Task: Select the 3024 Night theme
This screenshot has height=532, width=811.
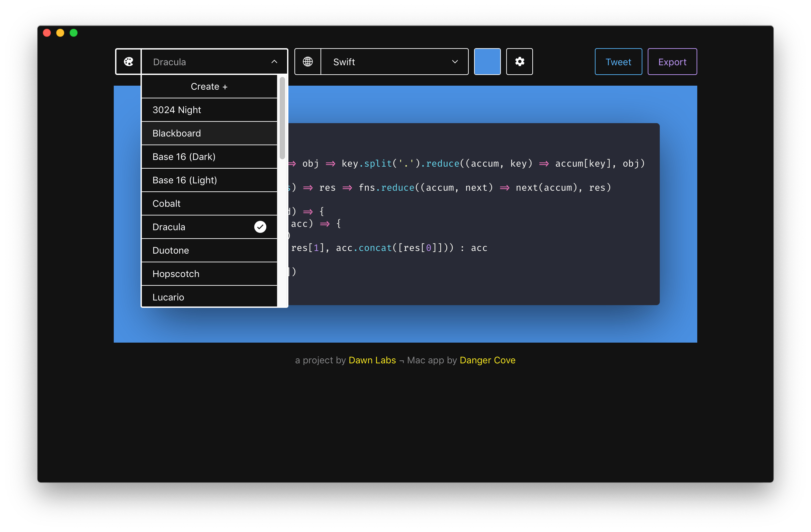Action: coord(209,110)
